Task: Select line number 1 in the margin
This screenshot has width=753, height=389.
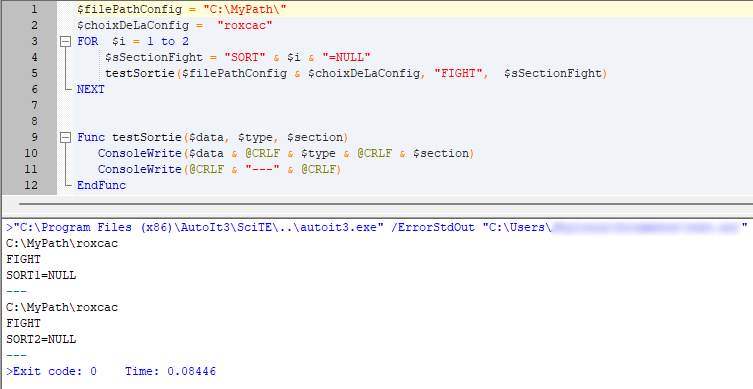Action: coord(34,9)
